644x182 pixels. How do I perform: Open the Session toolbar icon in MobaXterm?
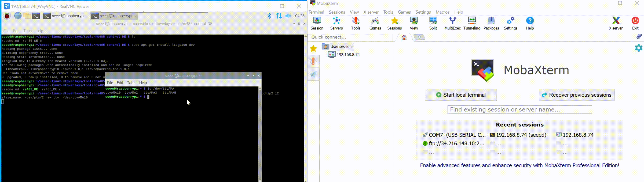tap(317, 23)
